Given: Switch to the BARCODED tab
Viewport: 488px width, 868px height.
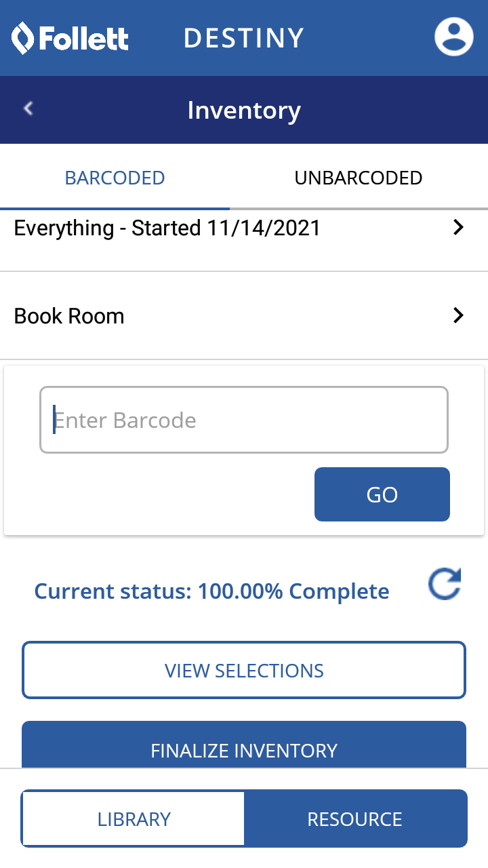Looking at the screenshot, I should tap(115, 178).
